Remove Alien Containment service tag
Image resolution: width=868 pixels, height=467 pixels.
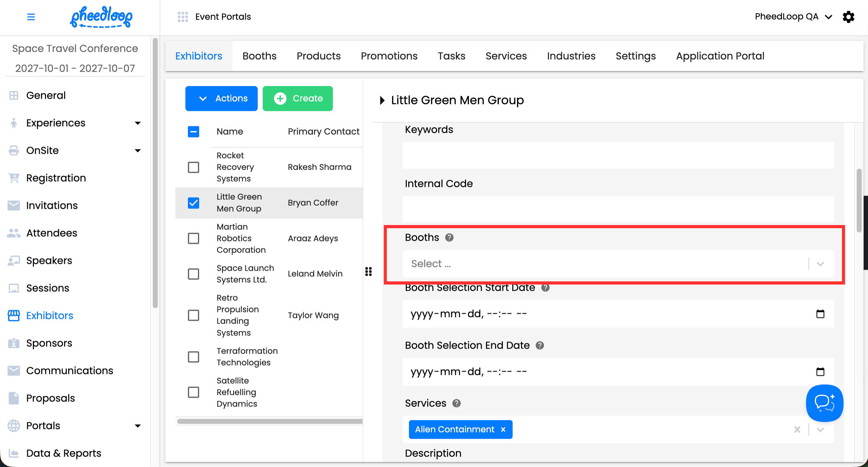click(x=503, y=429)
